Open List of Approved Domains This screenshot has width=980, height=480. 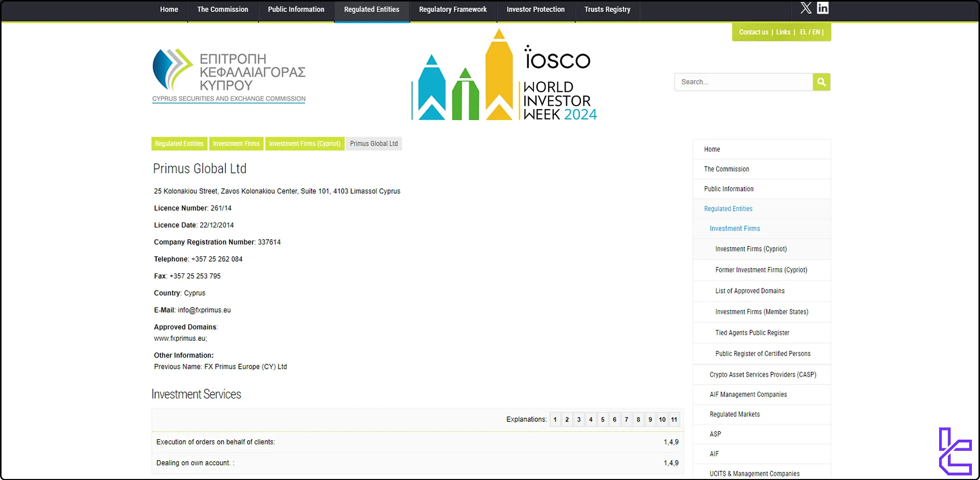point(762,291)
